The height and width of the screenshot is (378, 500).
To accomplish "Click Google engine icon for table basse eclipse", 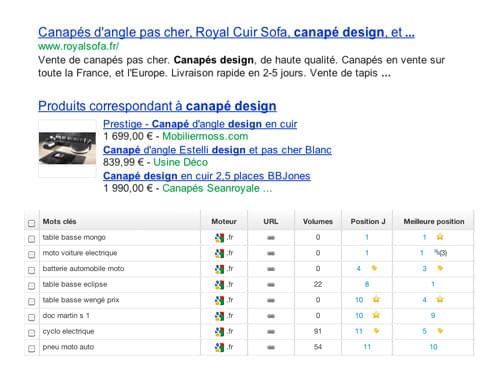I will pyautogui.click(x=219, y=285).
